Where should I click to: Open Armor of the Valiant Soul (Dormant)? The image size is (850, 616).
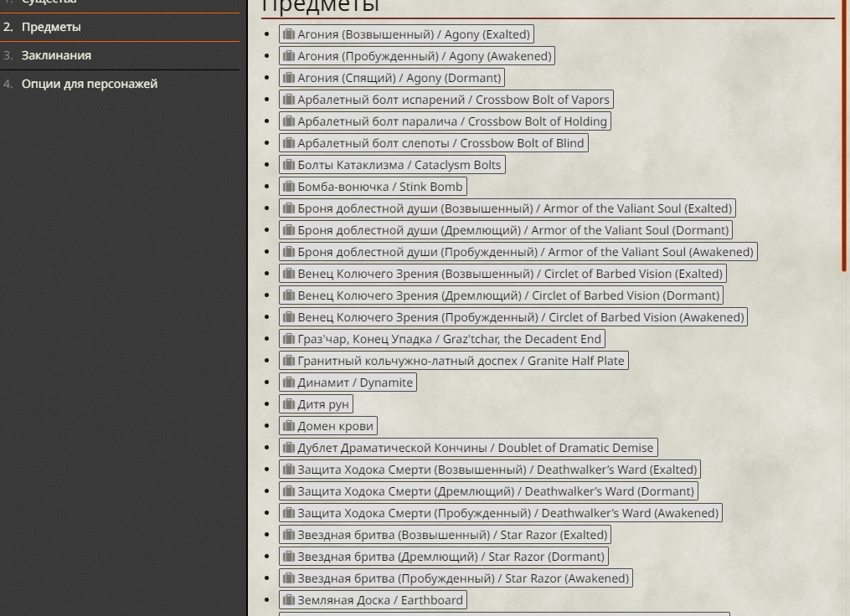click(506, 230)
